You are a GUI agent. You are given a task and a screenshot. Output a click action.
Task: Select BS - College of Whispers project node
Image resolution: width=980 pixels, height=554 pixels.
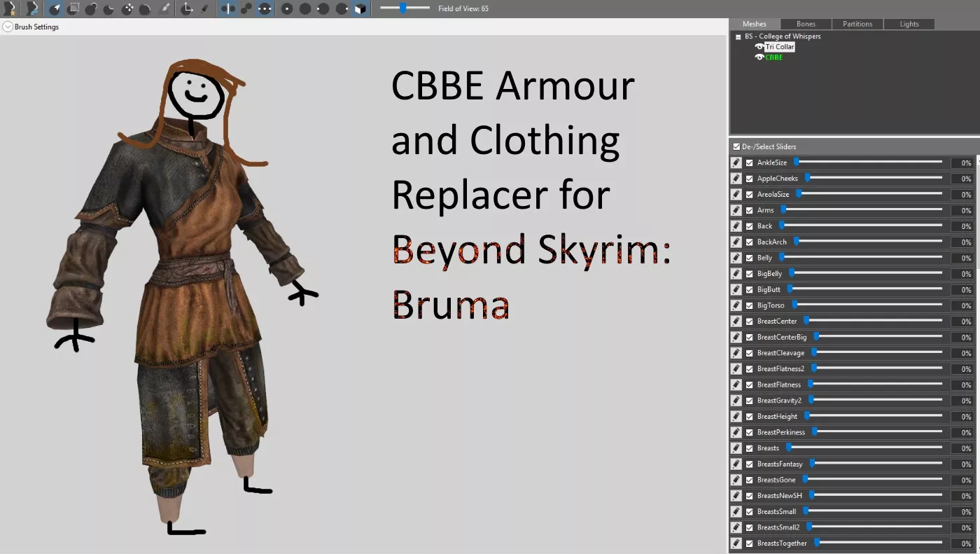tap(783, 36)
